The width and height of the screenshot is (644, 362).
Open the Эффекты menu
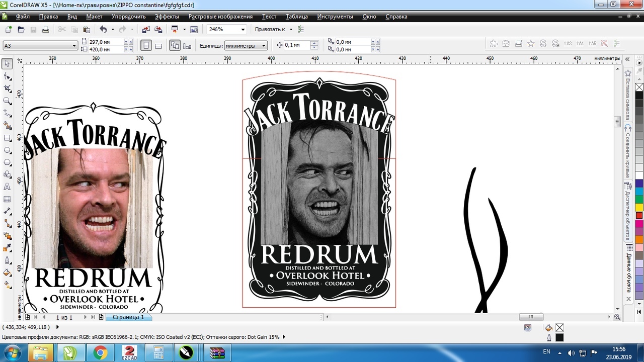click(x=167, y=16)
